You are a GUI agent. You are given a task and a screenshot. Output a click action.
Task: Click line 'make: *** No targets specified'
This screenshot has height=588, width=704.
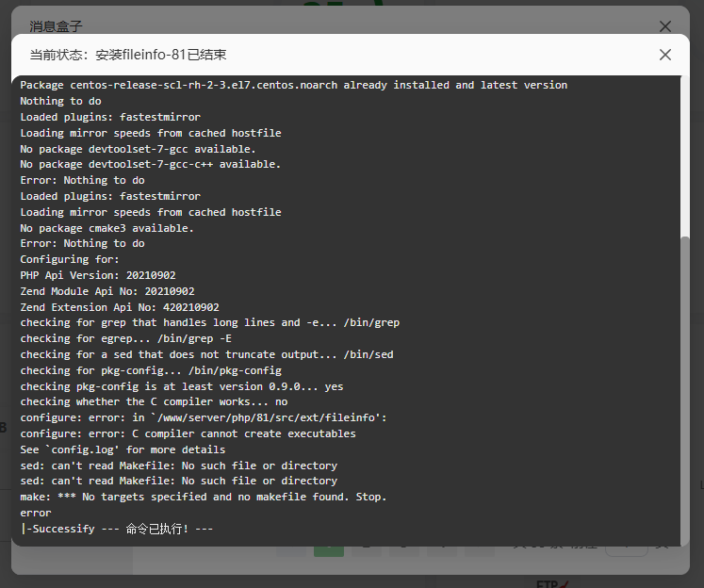click(203, 497)
